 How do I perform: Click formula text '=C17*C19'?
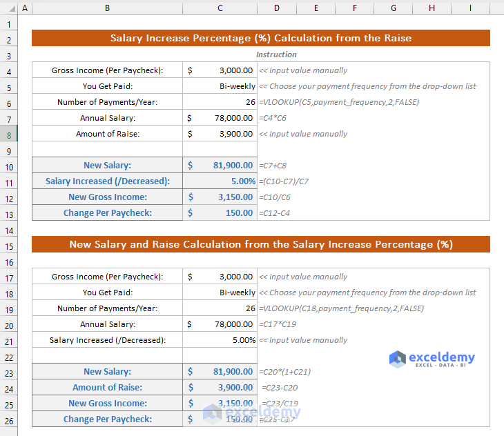click(278, 324)
